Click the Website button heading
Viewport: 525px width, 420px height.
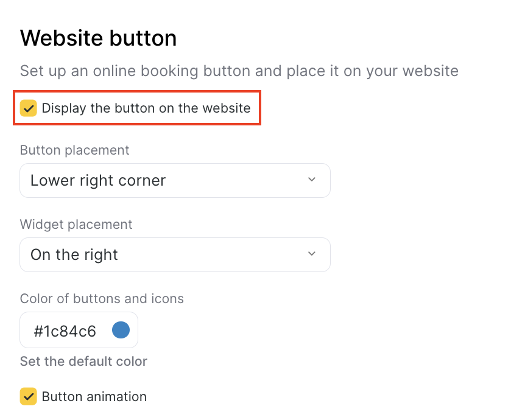pyautogui.click(x=99, y=38)
